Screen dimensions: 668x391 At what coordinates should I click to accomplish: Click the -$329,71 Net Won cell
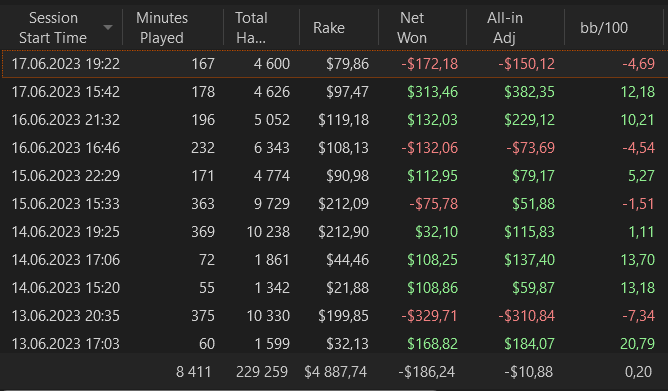[429, 316]
